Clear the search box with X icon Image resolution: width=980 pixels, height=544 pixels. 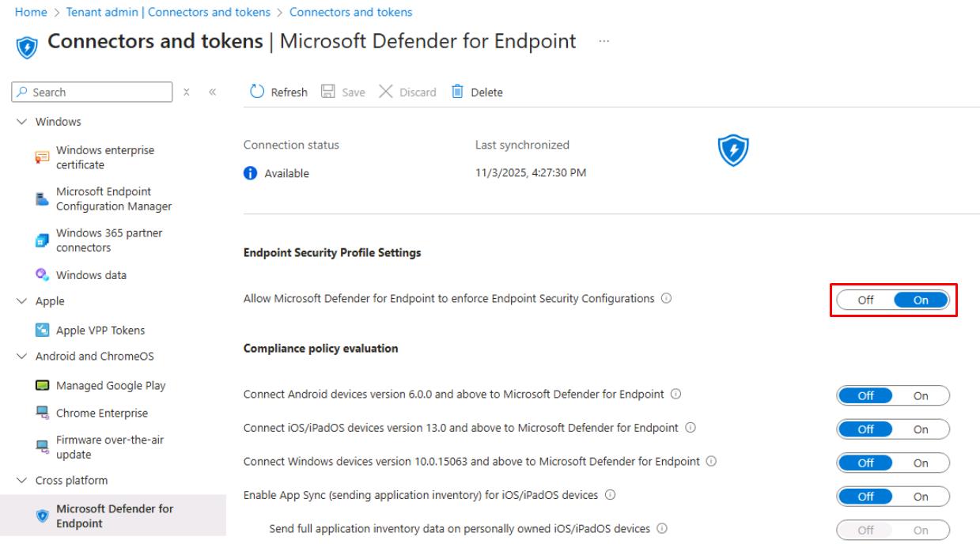point(187,93)
